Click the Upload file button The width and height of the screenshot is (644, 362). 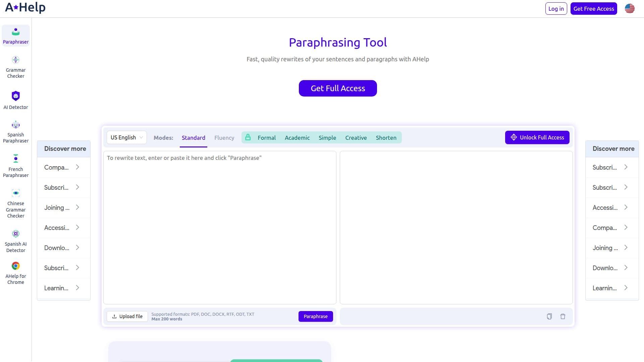point(127,316)
